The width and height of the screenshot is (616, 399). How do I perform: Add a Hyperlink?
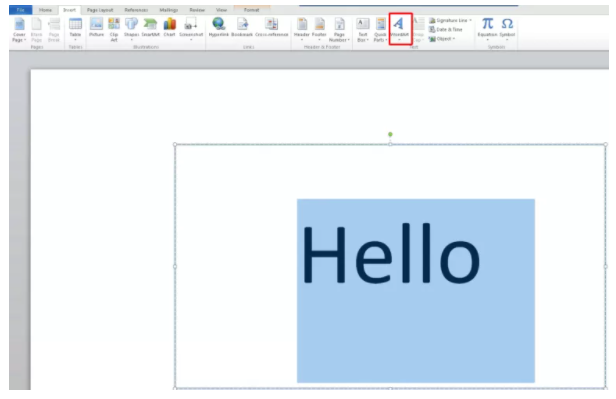pos(218,27)
